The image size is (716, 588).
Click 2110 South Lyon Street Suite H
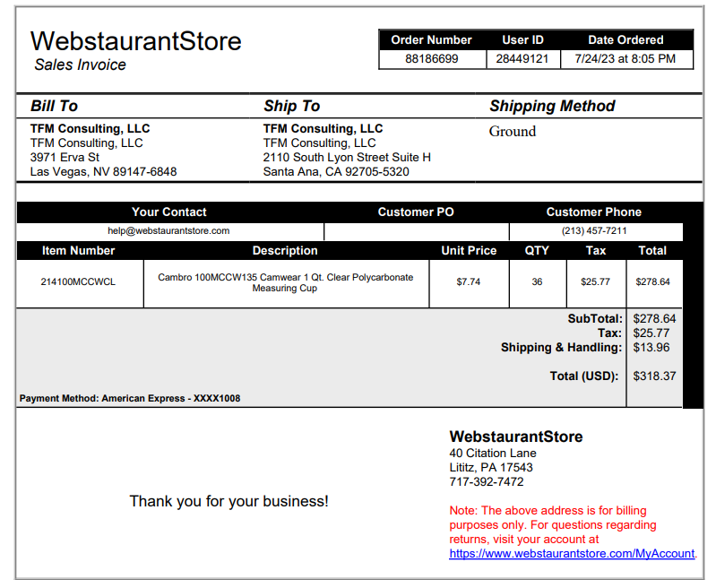(x=347, y=158)
